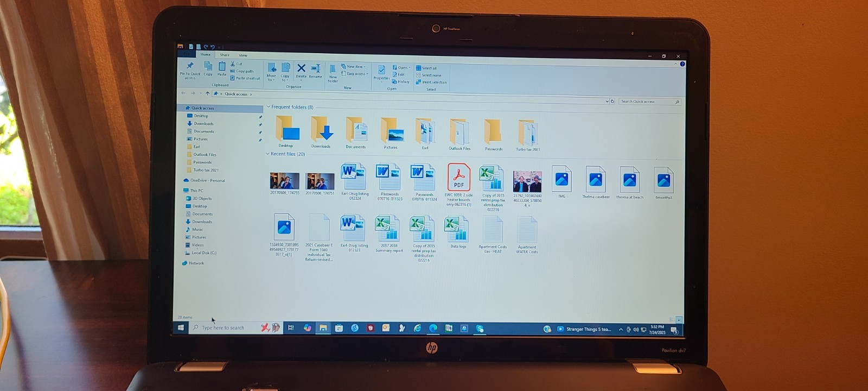Click the refresh button beside address bar
Image resolution: width=868 pixels, height=391 pixels.
pos(612,101)
